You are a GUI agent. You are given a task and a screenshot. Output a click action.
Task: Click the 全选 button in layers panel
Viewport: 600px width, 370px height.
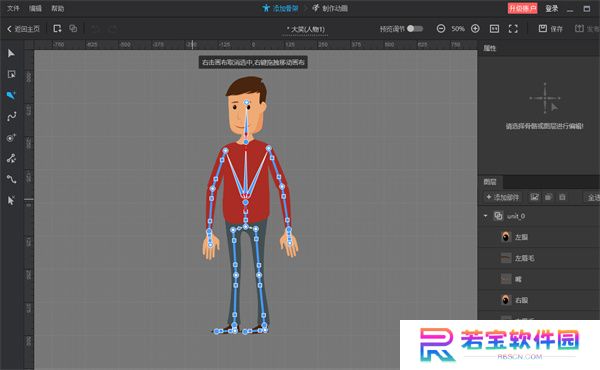click(592, 197)
